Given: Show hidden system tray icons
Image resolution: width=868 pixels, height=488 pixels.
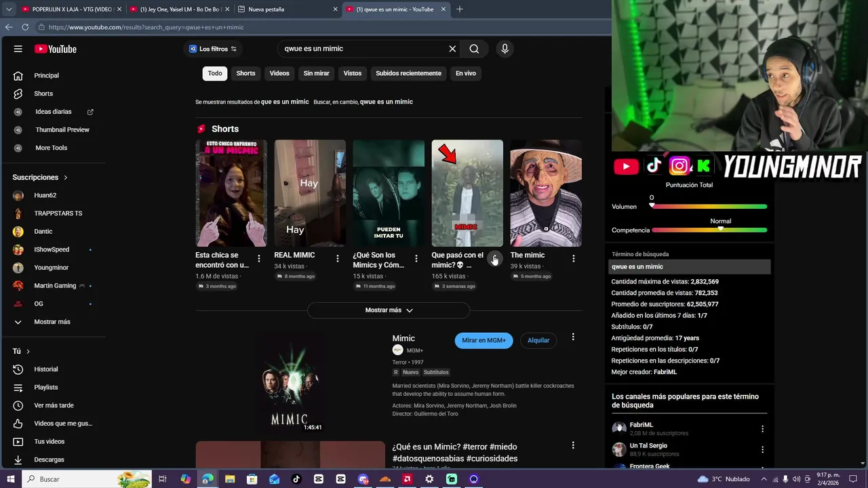Looking at the screenshot, I should (764, 479).
